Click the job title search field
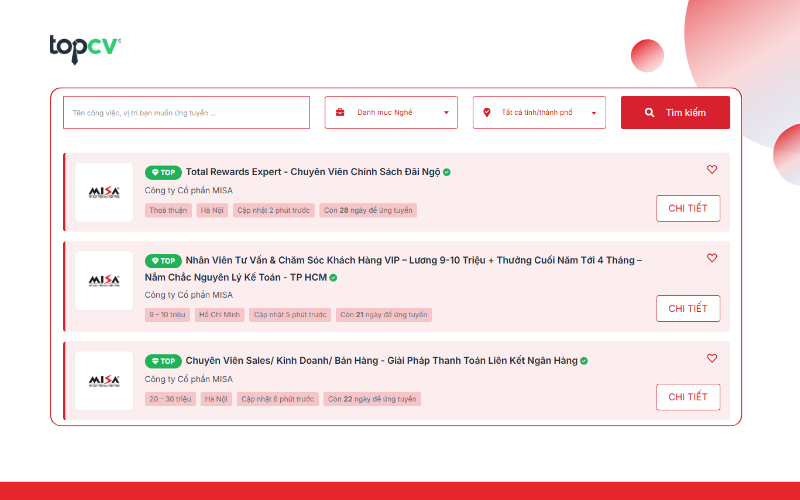The height and width of the screenshot is (500, 800). pyautogui.click(x=186, y=112)
